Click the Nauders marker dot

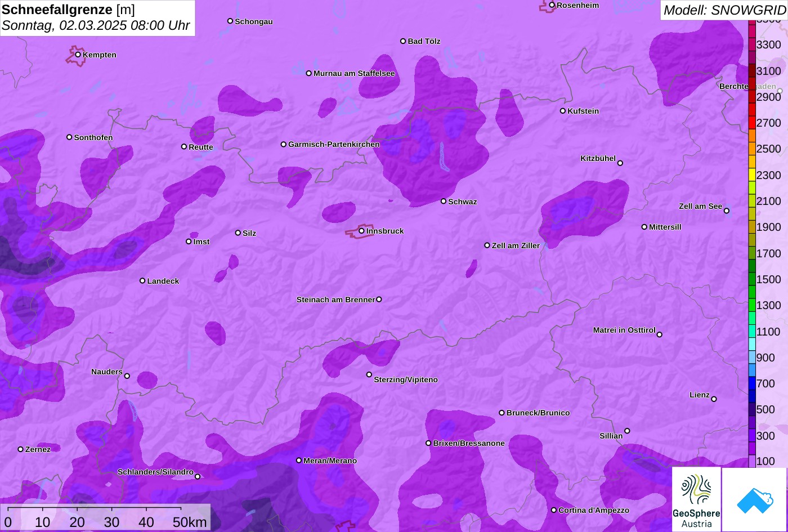point(127,376)
